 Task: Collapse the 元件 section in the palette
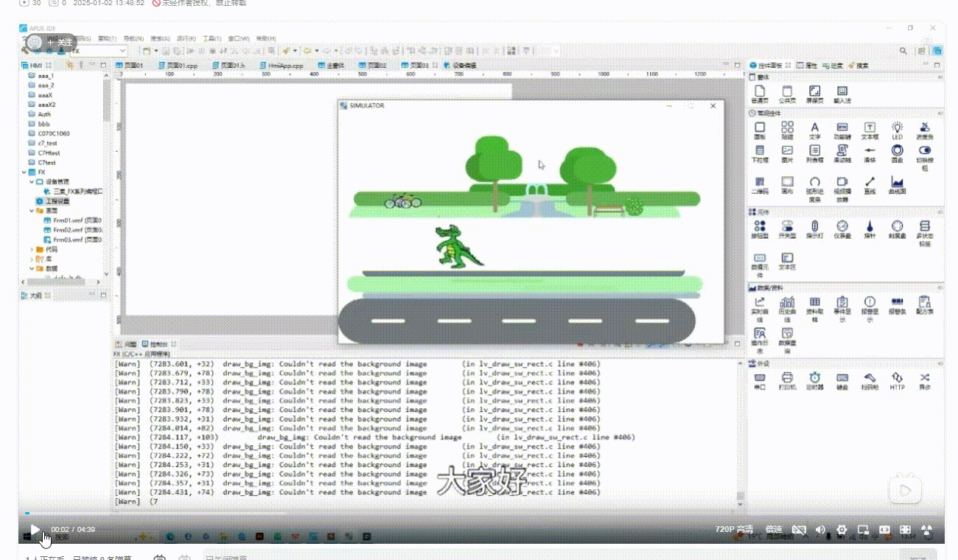point(940,212)
